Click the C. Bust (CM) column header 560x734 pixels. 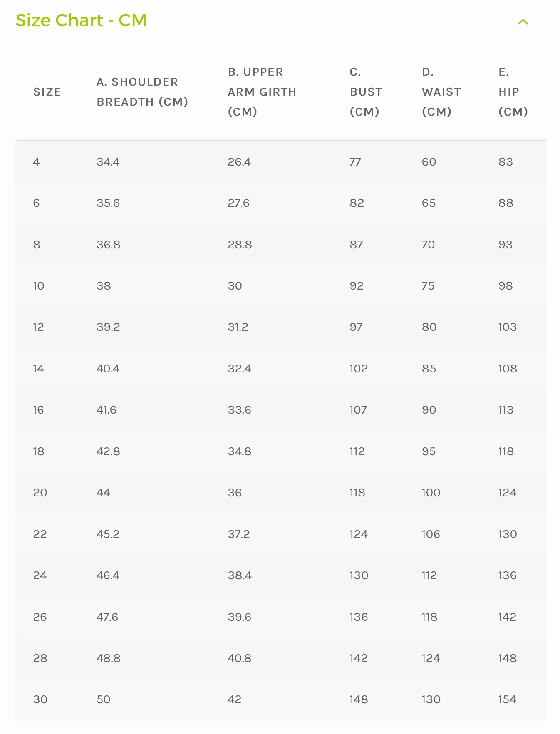366,92
